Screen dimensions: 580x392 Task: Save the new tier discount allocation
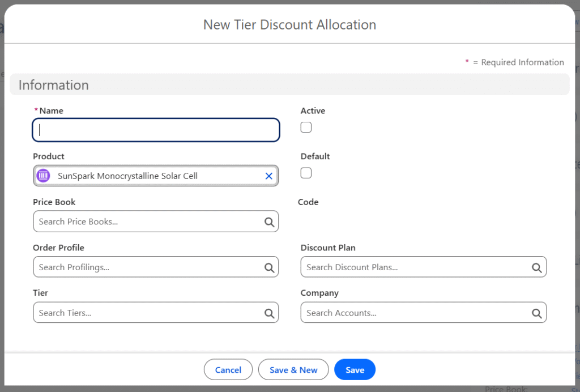click(x=355, y=370)
